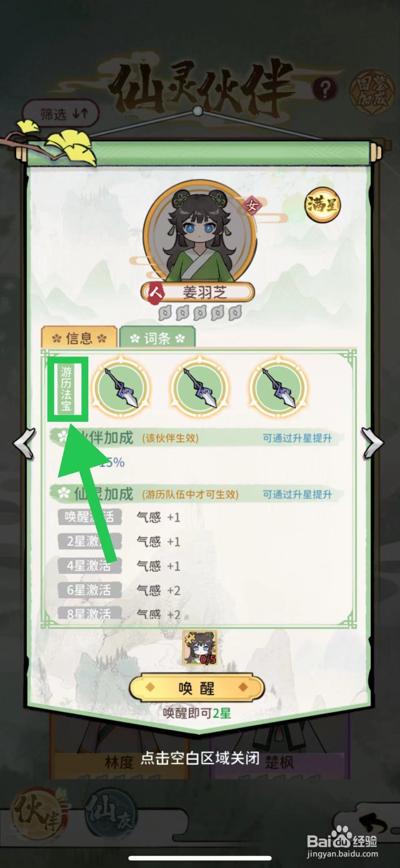
Task: Tap the character shard 0/5 thumbnail
Action: pyautogui.click(x=200, y=648)
